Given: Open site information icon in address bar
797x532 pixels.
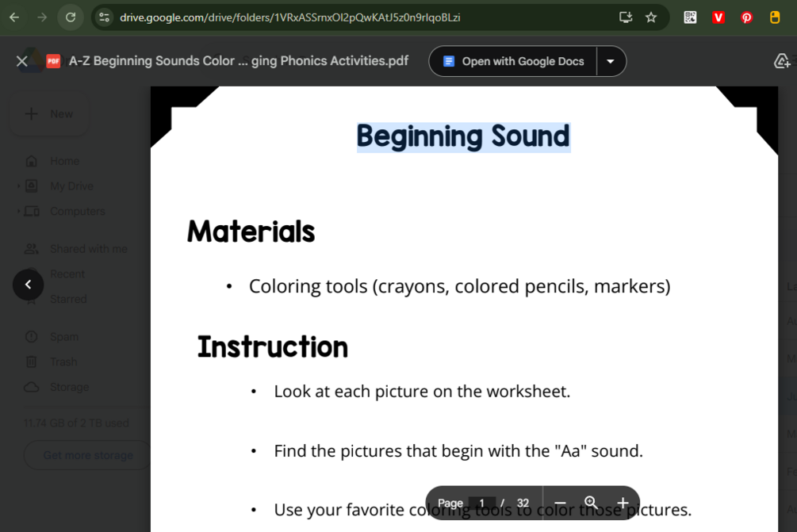Looking at the screenshot, I should click(x=104, y=17).
